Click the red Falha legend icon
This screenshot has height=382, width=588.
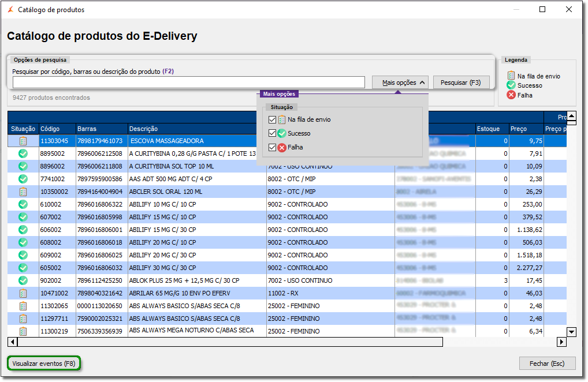point(511,95)
